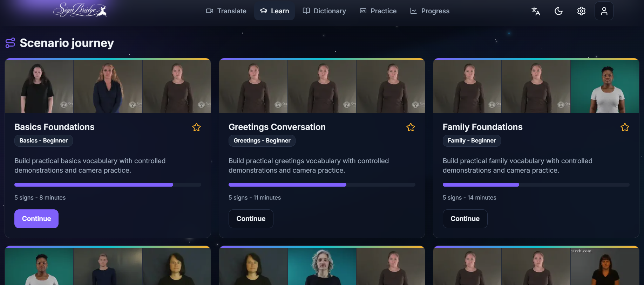Open the third Greetings Conversation thumbnail
The image size is (644, 285).
point(391,86)
